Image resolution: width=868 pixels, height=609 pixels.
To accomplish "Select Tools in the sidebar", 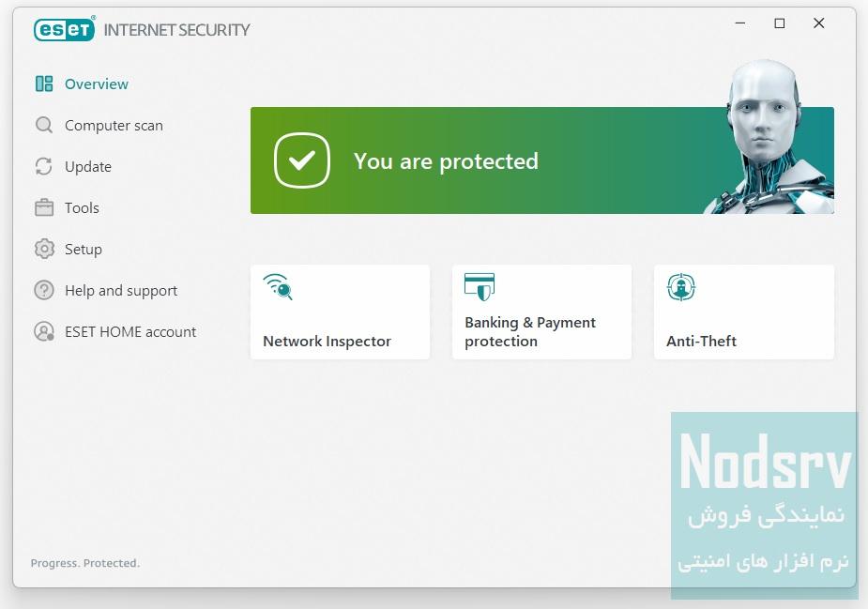I will click(x=82, y=207).
